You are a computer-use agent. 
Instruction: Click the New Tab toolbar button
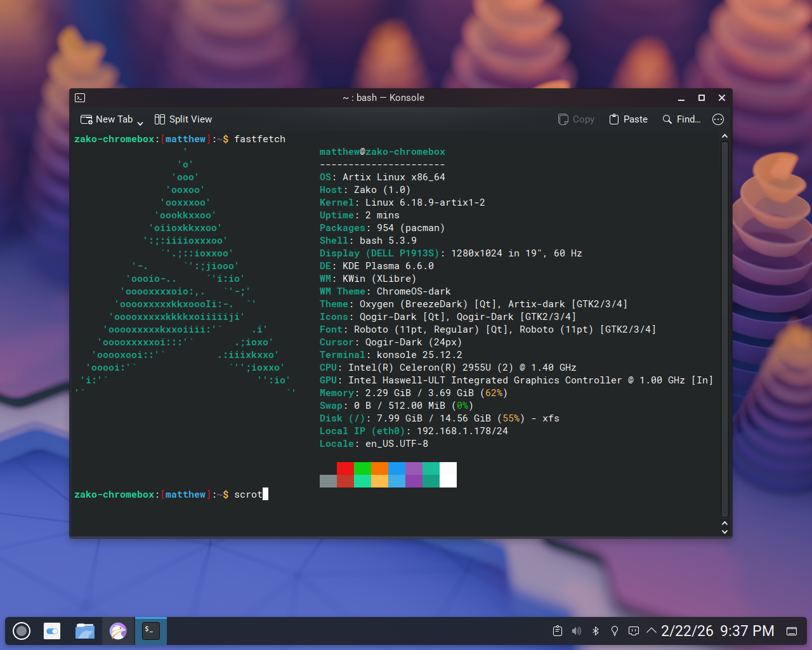click(106, 119)
